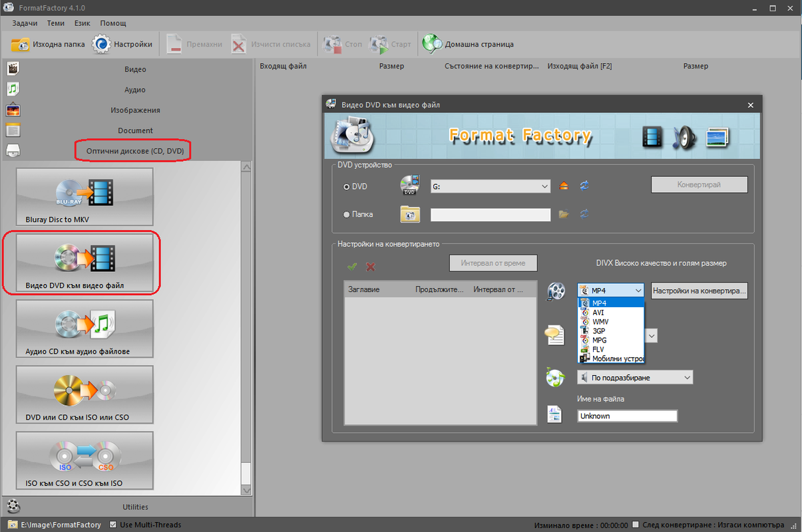Expand the Оптични дискове (CD, DVD) category
The height and width of the screenshot is (532, 802).
(135, 151)
